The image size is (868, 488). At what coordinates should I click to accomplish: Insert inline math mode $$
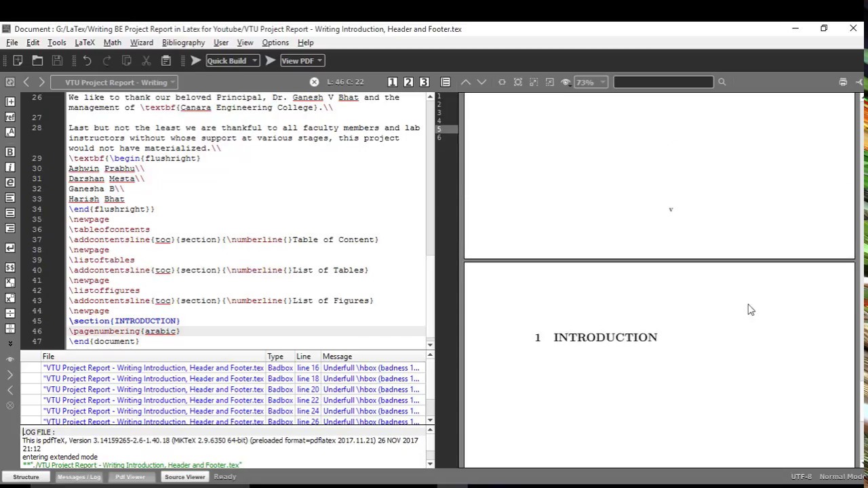10,268
